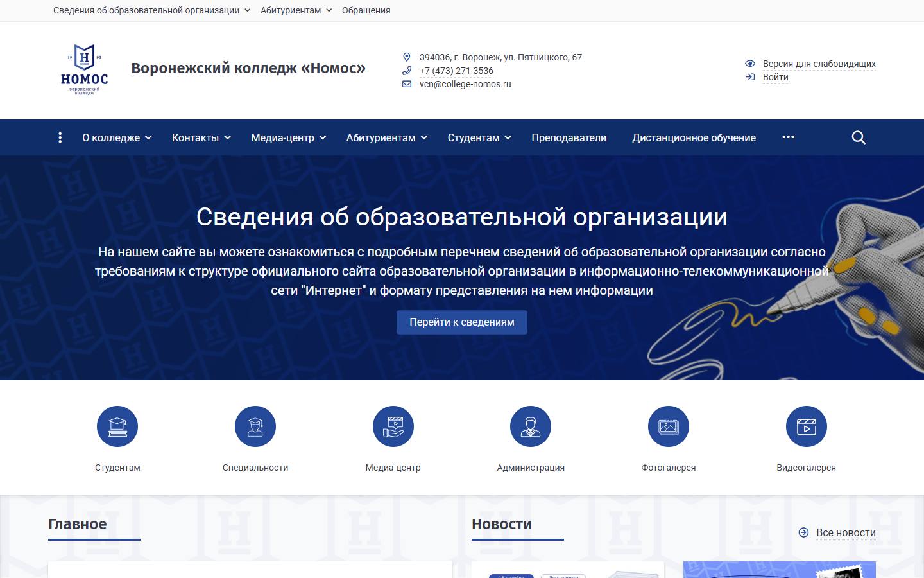Click the Воронежский колледж «Номос» title
924x578 pixels.
pos(248,68)
